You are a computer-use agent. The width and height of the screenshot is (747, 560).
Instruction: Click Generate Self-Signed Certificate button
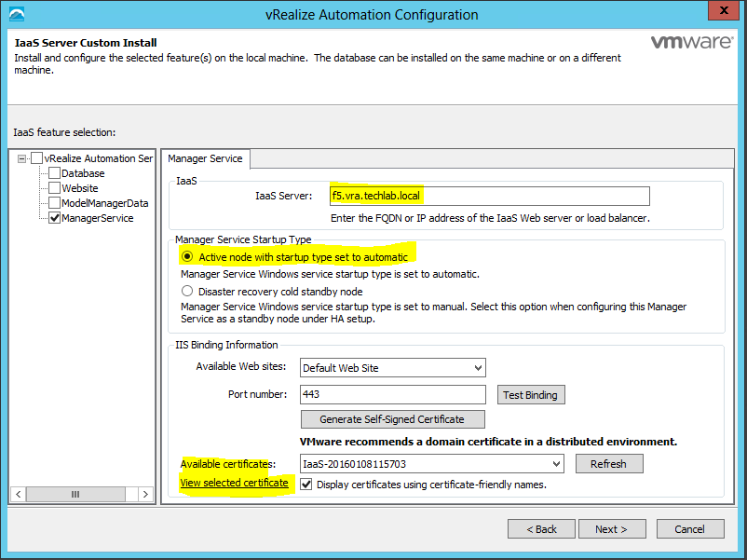pyautogui.click(x=392, y=419)
